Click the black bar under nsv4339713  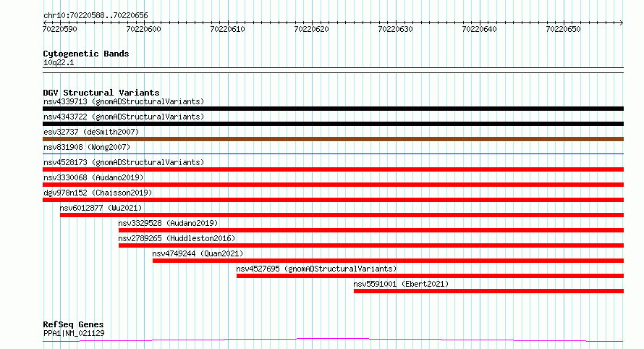pos(333,109)
